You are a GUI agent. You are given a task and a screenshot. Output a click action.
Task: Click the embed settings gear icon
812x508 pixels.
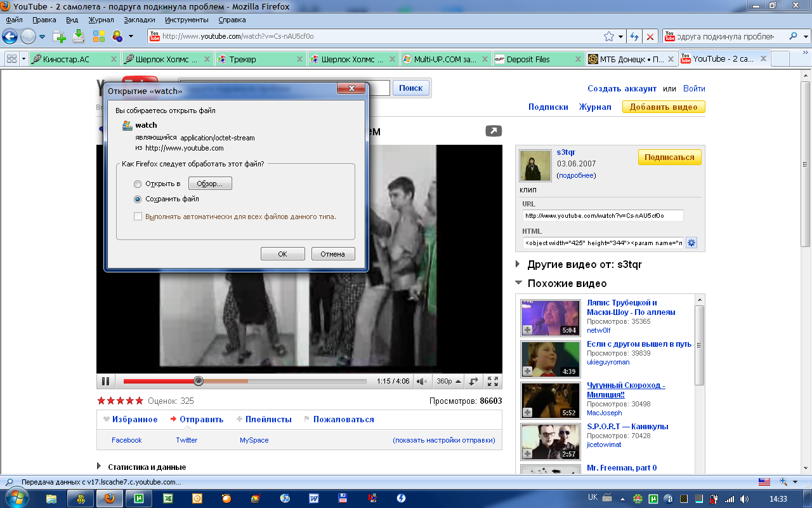pos(691,243)
